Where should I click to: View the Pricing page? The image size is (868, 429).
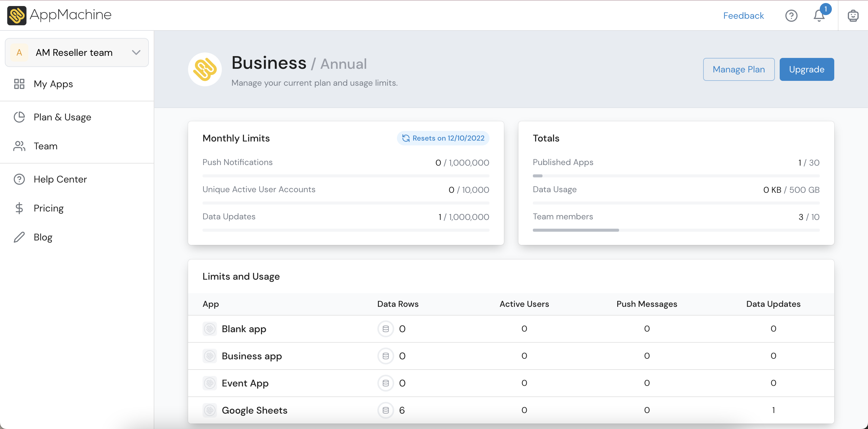(49, 208)
